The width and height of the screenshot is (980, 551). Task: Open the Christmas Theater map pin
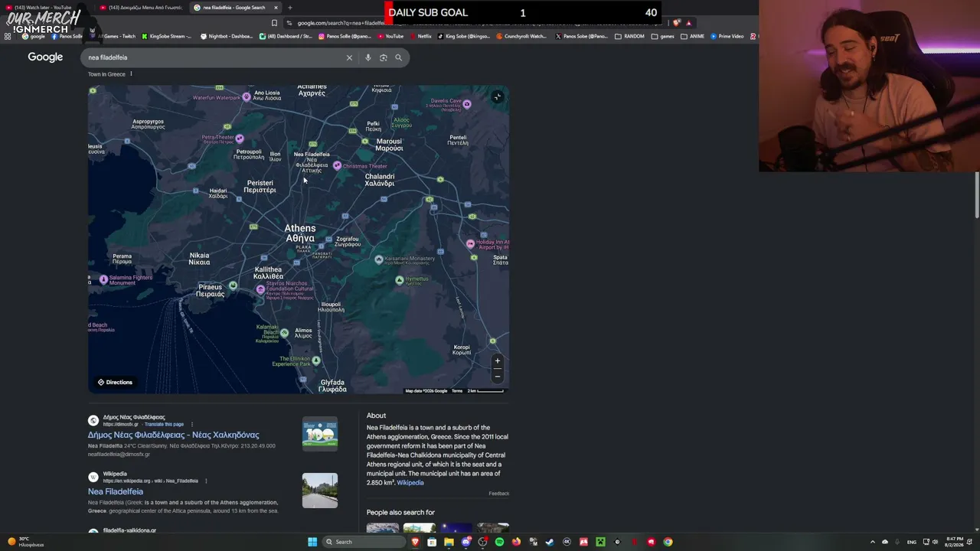[x=337, y=166]
